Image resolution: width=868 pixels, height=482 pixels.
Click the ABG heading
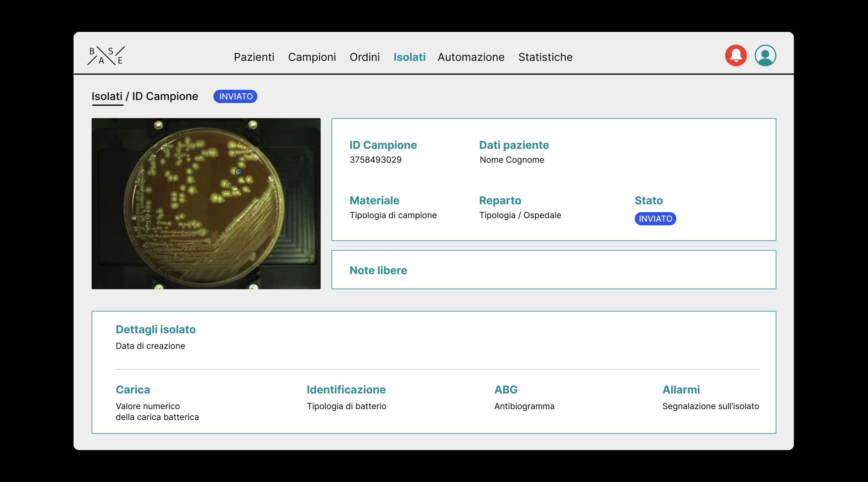pos(506,390)
